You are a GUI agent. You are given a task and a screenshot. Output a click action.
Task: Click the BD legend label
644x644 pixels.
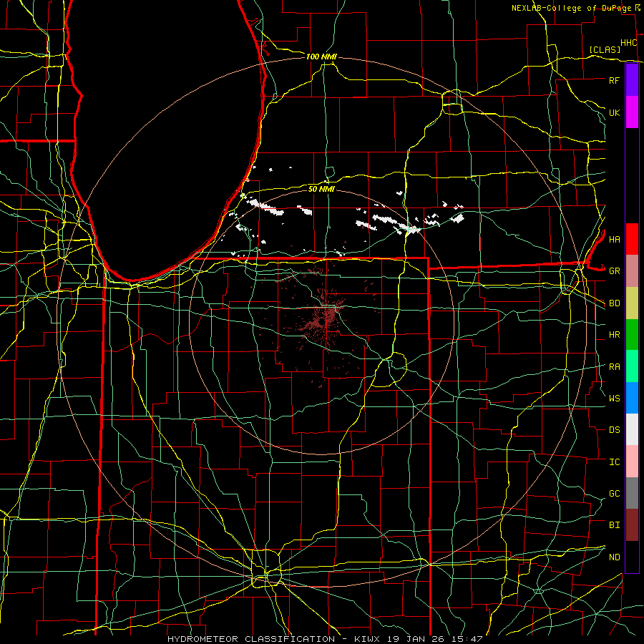pyautogui.click(x=614, y=303)
